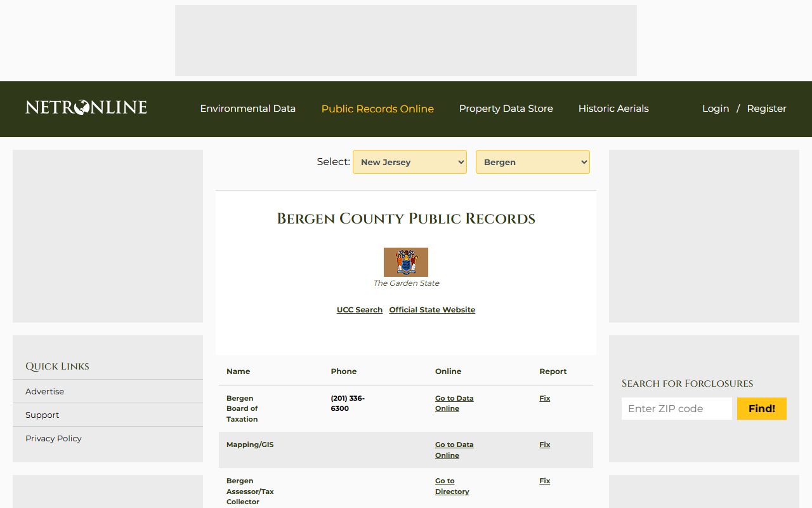
Task: Open Public Records Online menu item
Action: (x=377, y=109)
